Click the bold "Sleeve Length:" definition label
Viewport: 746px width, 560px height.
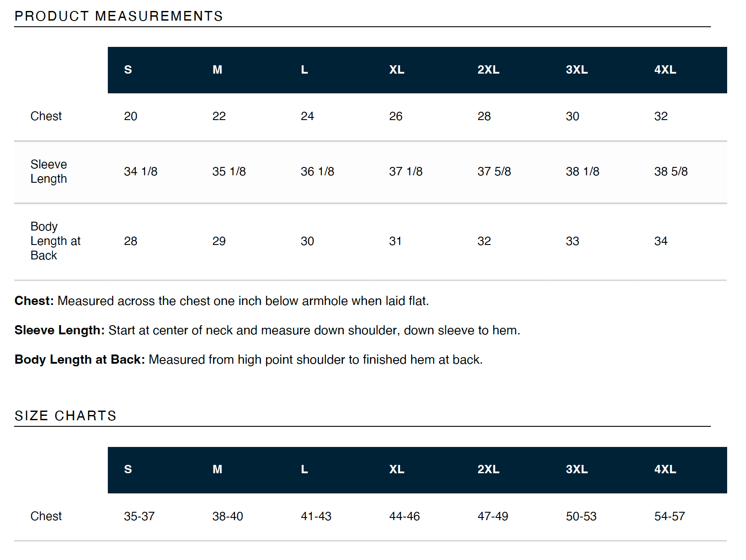pyautogui.click(x=59, y=330)
